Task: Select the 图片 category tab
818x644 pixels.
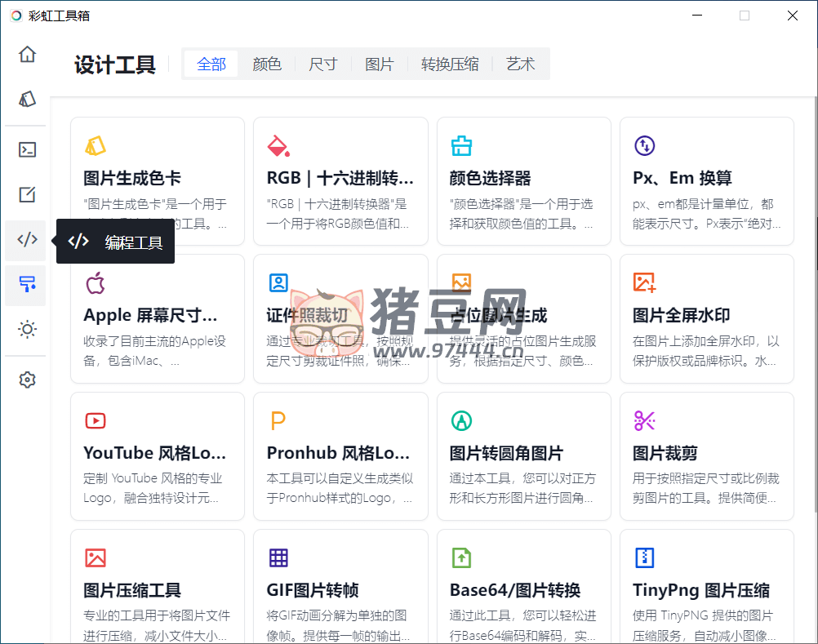Action: [x=380, y=64]
